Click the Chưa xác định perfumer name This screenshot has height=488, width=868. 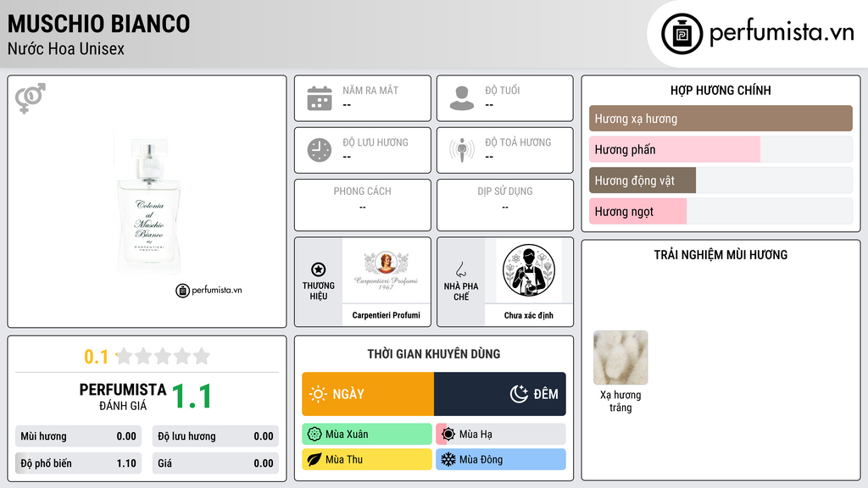[x=529, y=315]
